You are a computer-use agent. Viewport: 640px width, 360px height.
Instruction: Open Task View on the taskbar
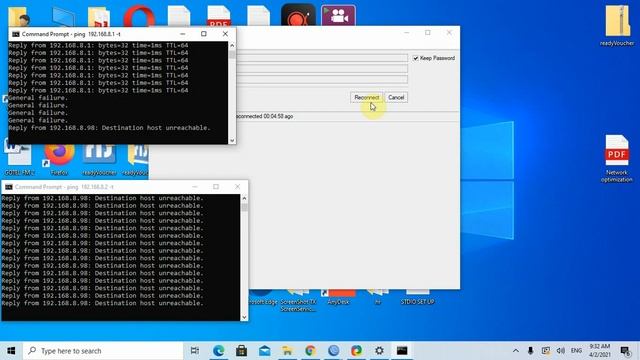coord(195,351)
